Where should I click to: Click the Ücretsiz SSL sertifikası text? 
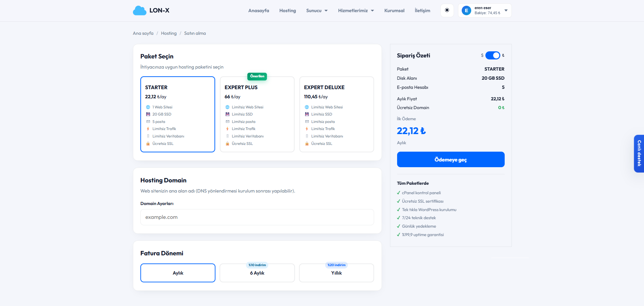pos(422,201)
